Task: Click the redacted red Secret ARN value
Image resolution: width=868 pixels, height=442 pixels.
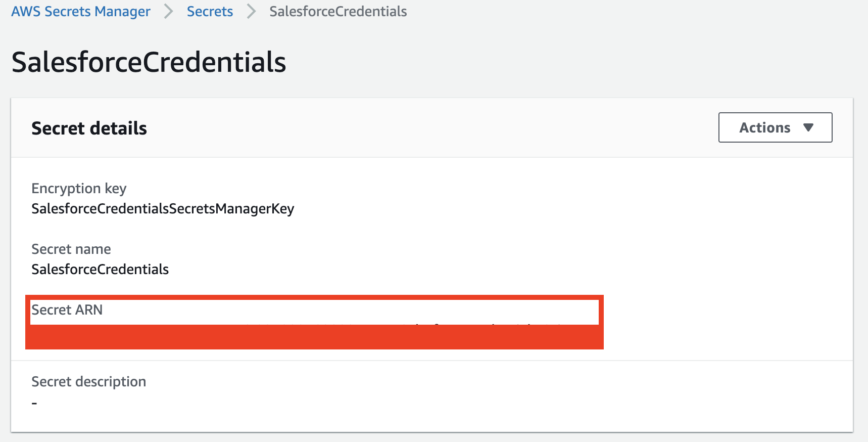Action: [x=314, y=336]
